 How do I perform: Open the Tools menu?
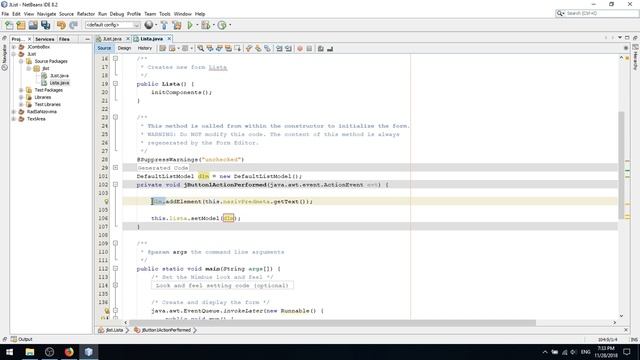click(164, 14)
